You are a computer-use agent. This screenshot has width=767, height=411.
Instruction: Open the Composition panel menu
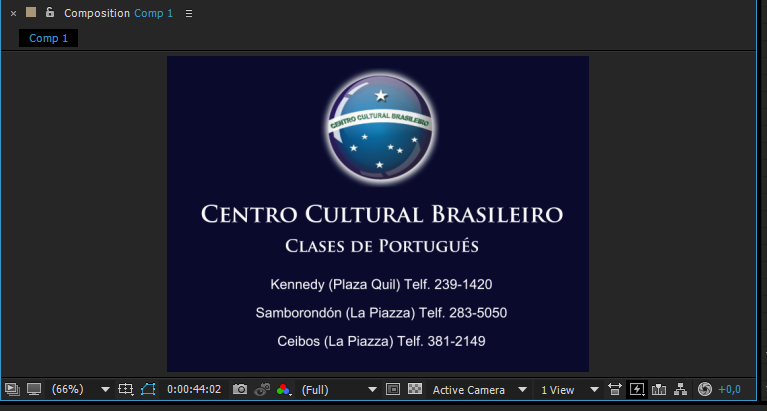(189, 14)
